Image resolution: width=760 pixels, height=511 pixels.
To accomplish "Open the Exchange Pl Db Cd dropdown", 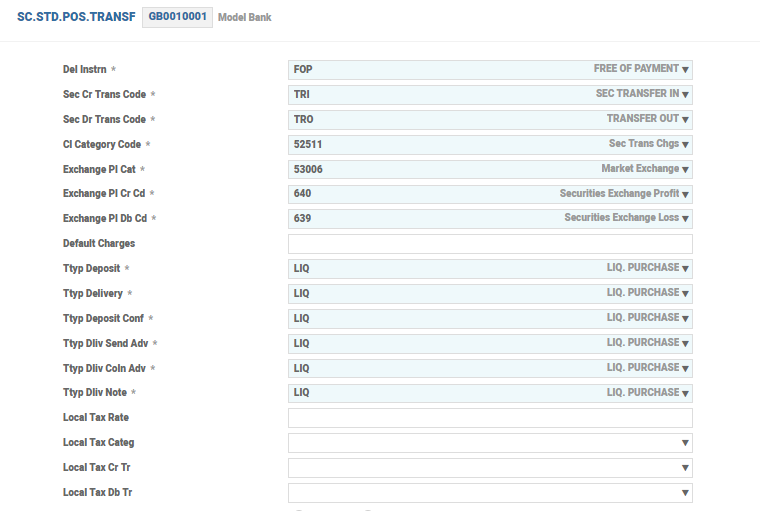I will pyautogui.click(x=686, y=219).
